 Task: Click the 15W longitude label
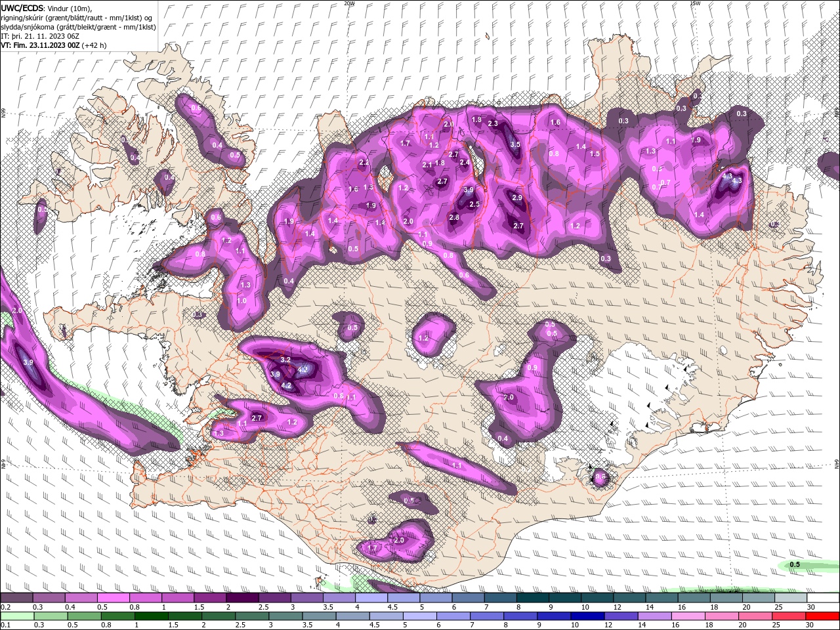695,3
